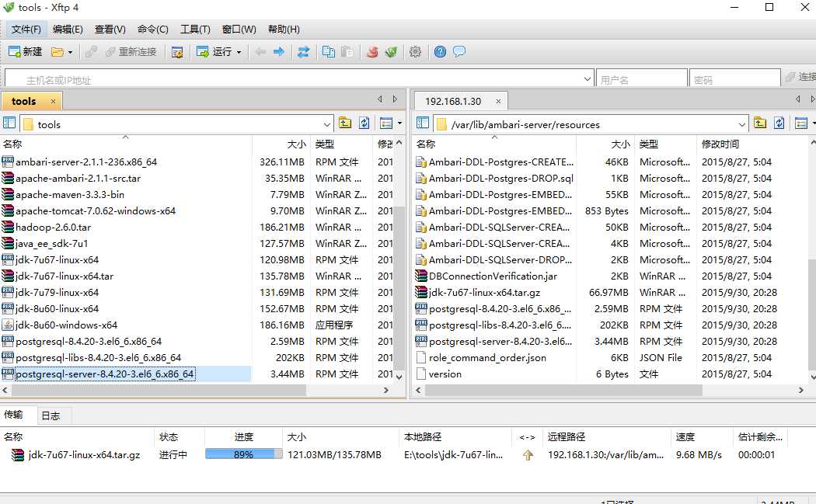Image resolution: width=816 pixels, height=504 pixels.
Task: Open the properties icon next to 重新连接
Action: [177, 52]
